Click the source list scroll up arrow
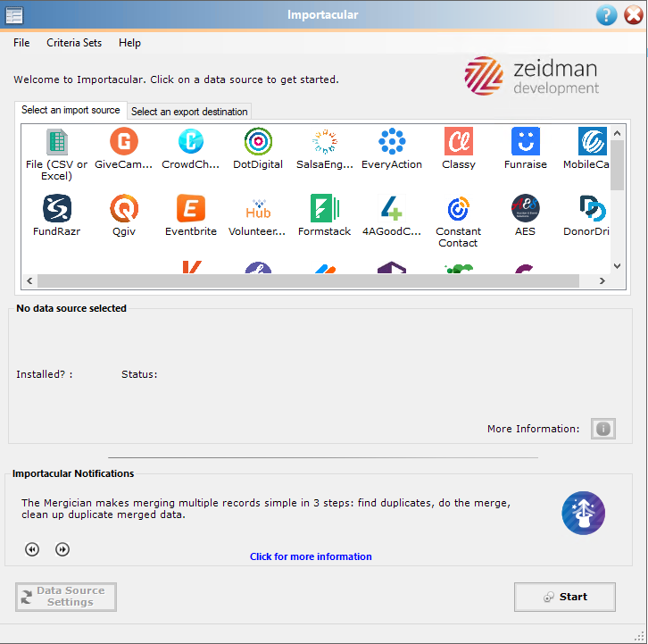 [x=617, y=133]
